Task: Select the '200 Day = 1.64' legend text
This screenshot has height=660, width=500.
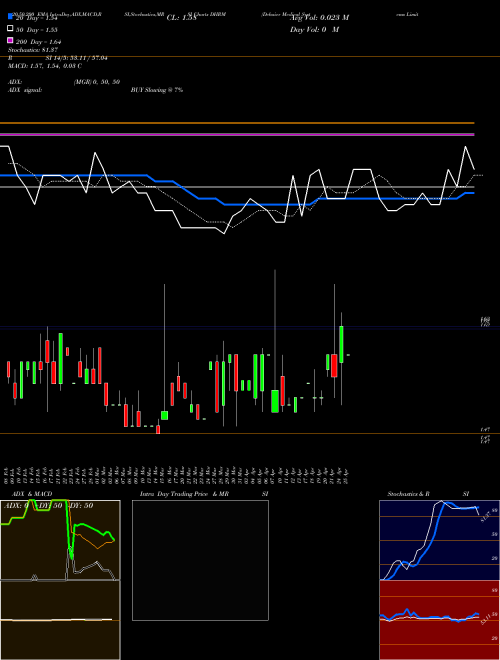Action: (x=39, y=42)
